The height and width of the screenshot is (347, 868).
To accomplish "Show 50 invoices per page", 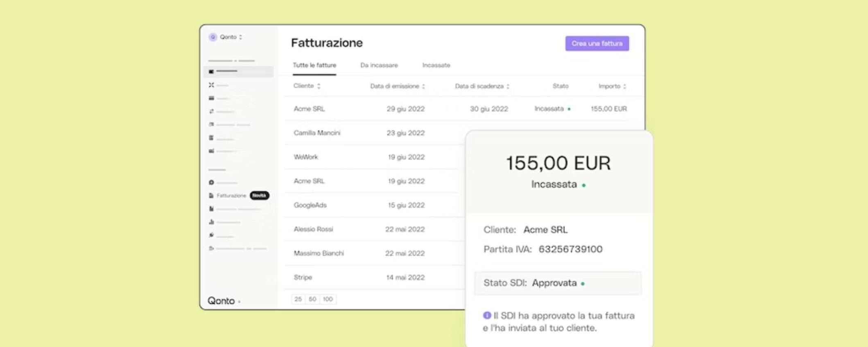I will pos(312,299).
